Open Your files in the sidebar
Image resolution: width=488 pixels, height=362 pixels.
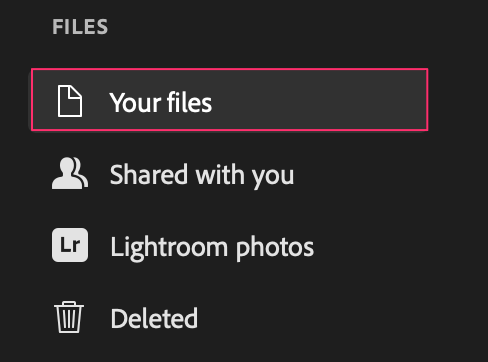click(229, 100)
